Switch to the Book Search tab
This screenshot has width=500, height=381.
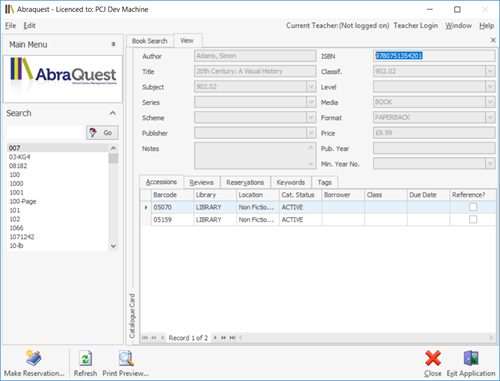tap(149, 41)
